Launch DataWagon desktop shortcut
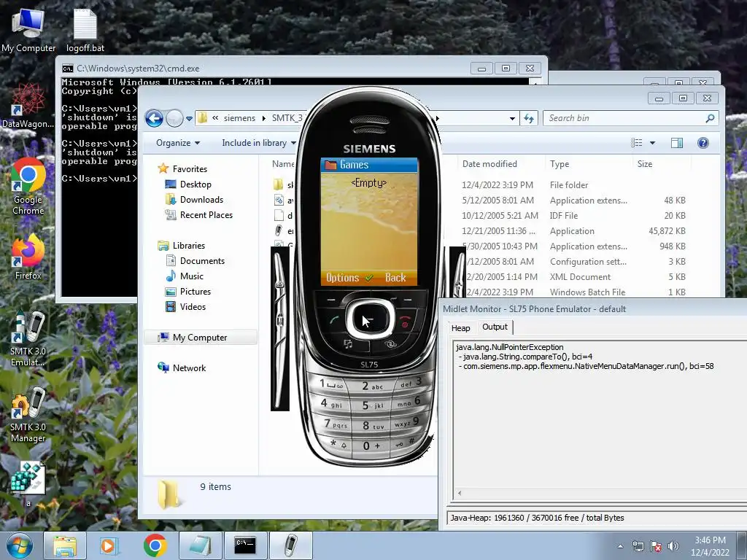 pos(28,106)
